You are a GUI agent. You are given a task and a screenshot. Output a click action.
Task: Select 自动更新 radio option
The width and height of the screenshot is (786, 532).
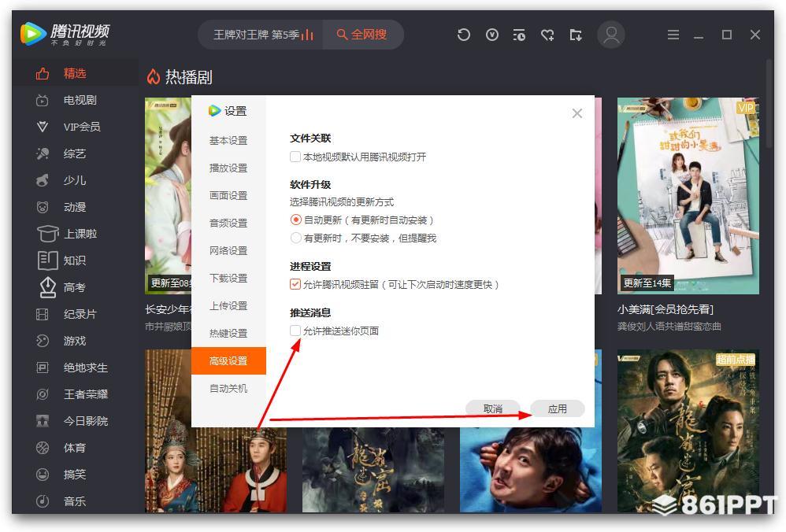tap(296, 220)
